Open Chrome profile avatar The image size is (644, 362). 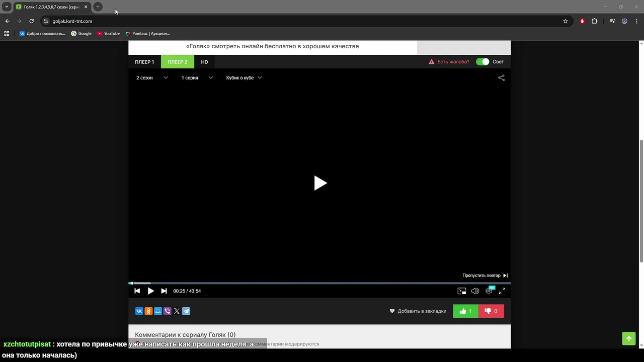[624, 21]
